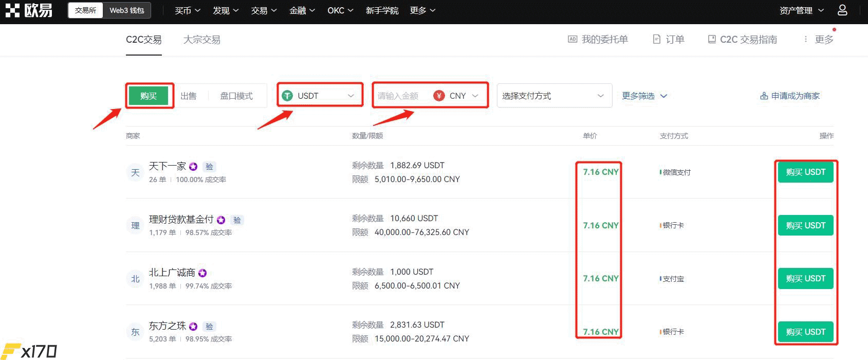Expand the 金融 navigation menu

(x=302, y=10)
